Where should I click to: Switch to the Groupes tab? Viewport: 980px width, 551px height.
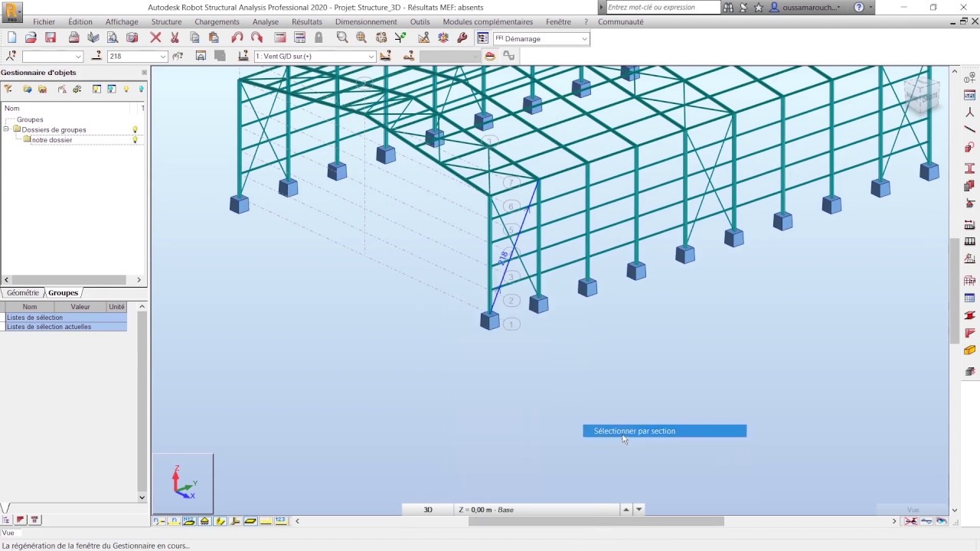pyautogui.click(x=63, y=293)
